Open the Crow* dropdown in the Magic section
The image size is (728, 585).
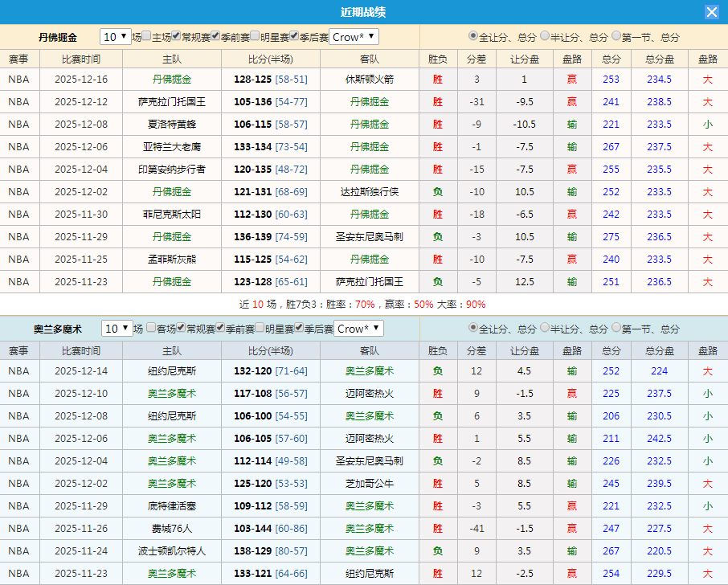358,328
